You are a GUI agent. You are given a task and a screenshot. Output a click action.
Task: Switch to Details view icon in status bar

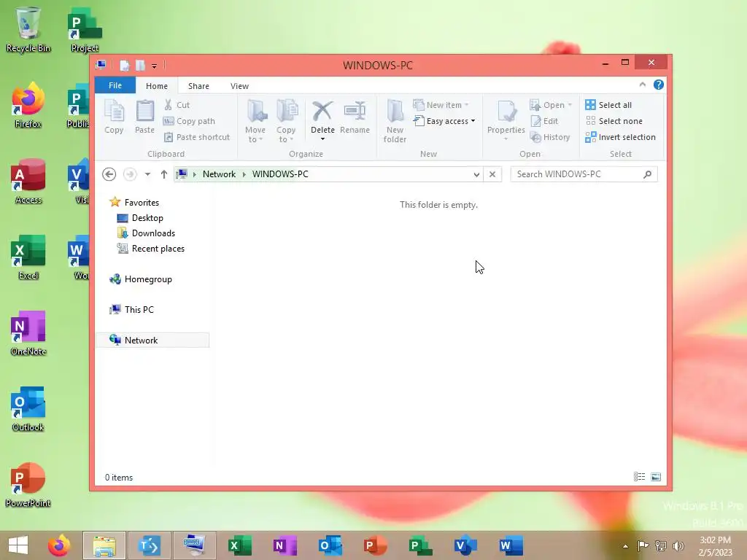(639, 477)
